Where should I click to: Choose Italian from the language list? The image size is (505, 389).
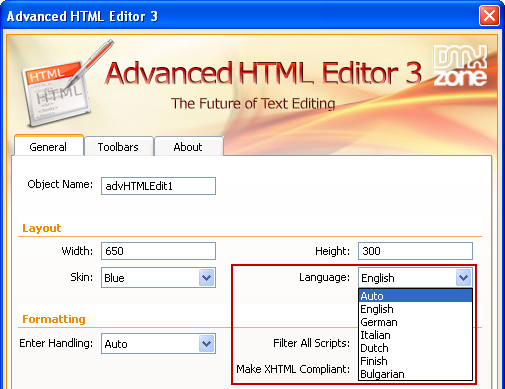[415, 335]
